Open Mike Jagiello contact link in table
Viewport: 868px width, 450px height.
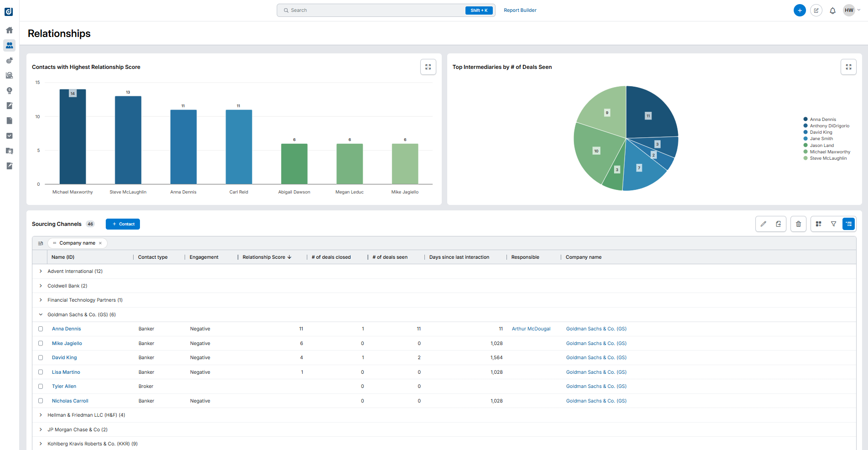click(x=67, y=344)
